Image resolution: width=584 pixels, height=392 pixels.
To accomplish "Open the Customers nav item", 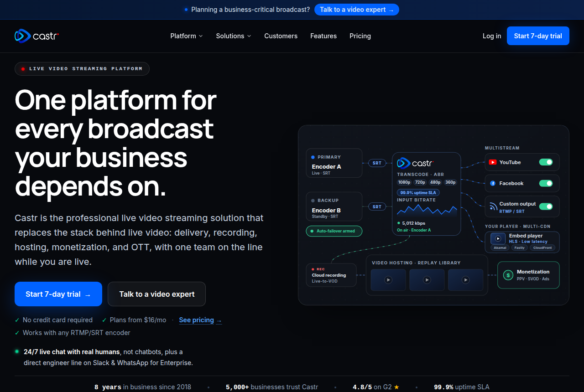I will click(281, 36).
